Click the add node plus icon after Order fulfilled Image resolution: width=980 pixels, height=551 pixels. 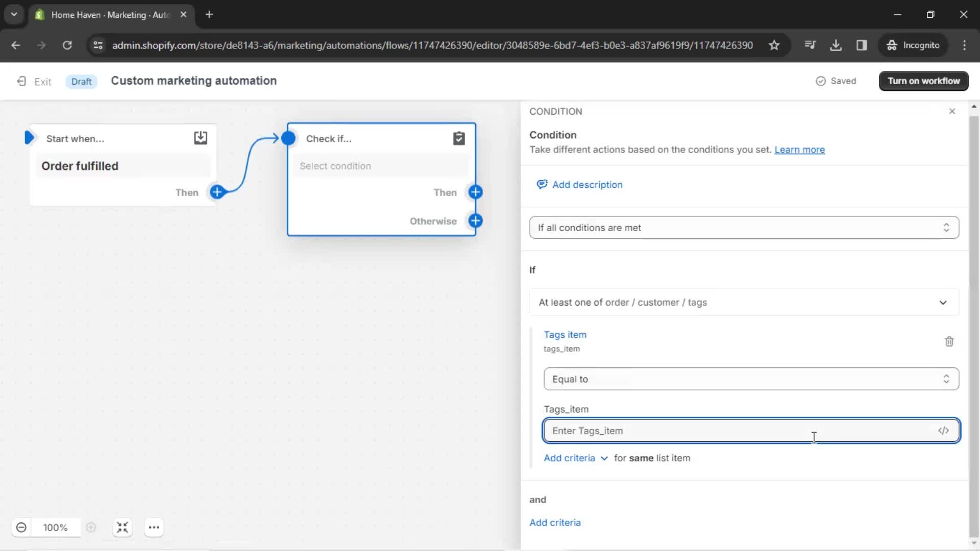point(218,192)
